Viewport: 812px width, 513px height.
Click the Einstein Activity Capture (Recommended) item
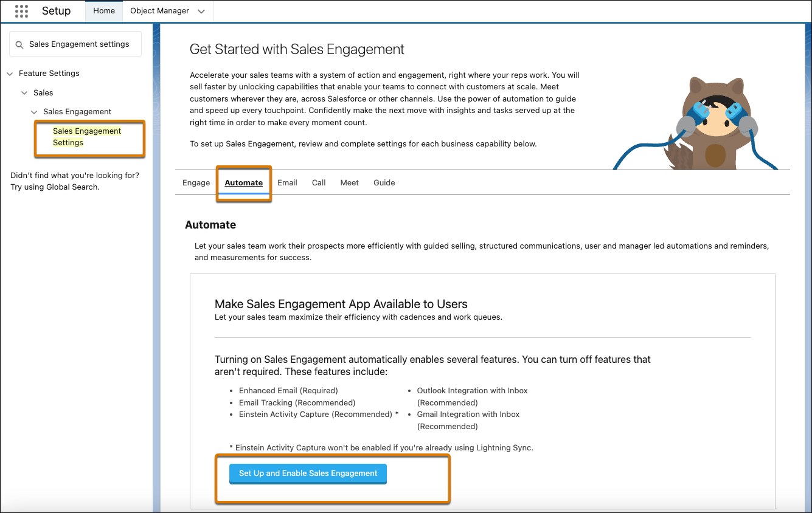coord(319,415)
